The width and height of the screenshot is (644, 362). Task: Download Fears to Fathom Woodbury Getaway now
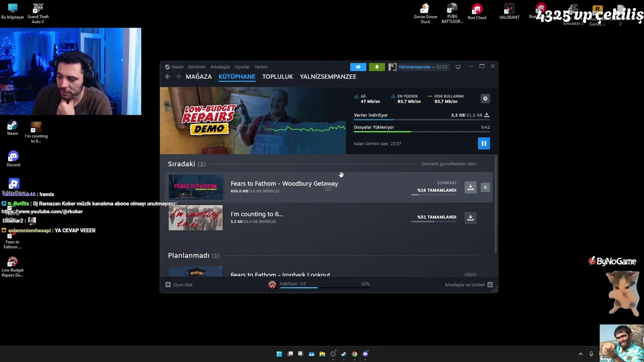click(470, 187)
